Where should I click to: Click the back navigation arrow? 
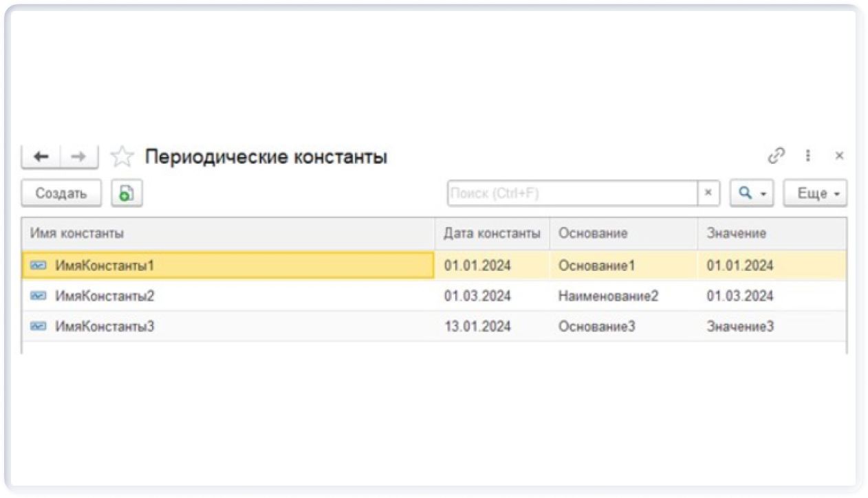click(41, 157)
